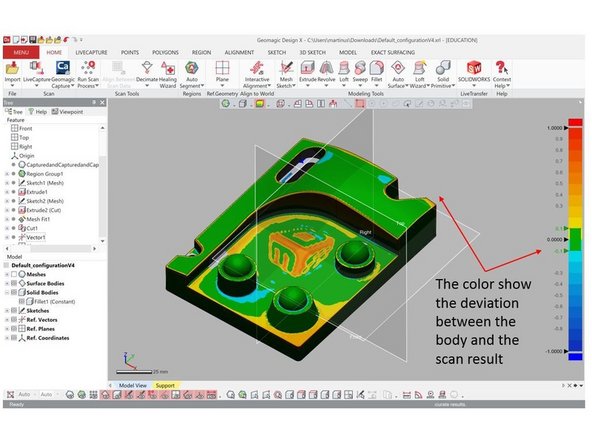Screen dimensions: 592x444
Task: Select the Plane ref geometry tool
Action: coord(222,68)
